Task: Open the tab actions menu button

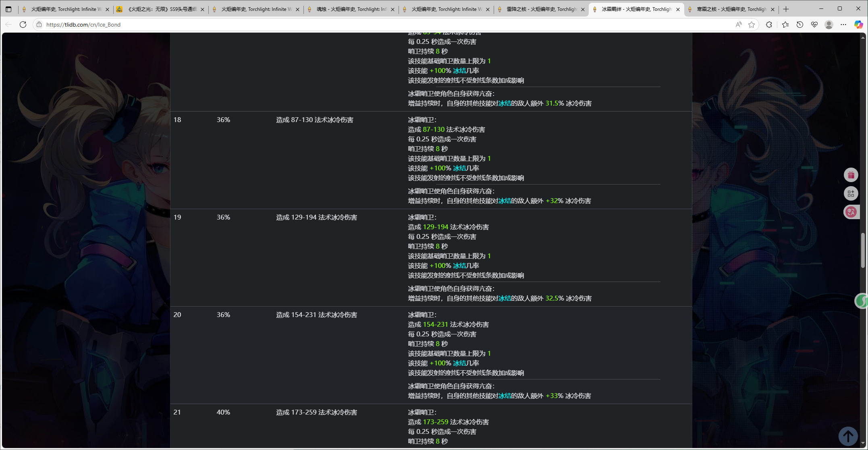Action: tap(8, 9)
